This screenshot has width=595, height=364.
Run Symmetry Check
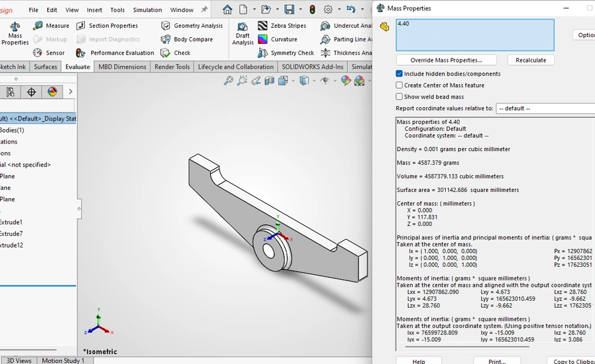[285, 53]
